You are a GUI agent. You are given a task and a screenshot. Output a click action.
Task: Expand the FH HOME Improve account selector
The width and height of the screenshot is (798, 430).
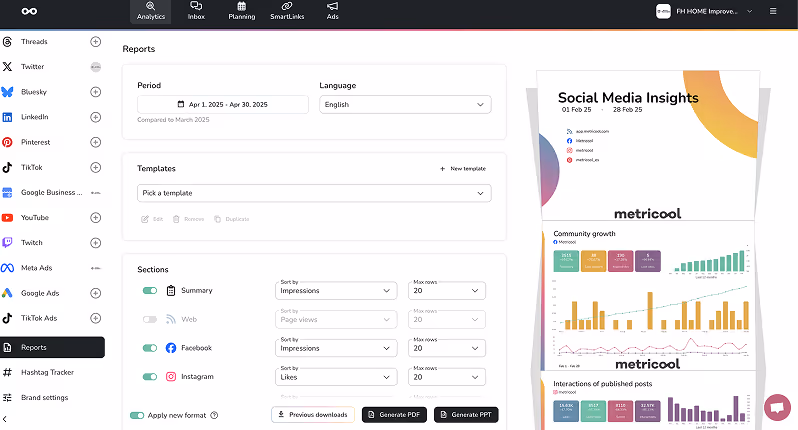pos(704,11)
